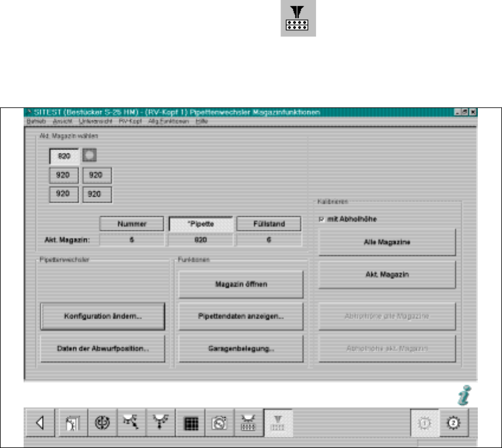The height and width of the screenshot is (448, 502).
Task: Click the pipette magazine icon above the window
Action: point(298,18)
